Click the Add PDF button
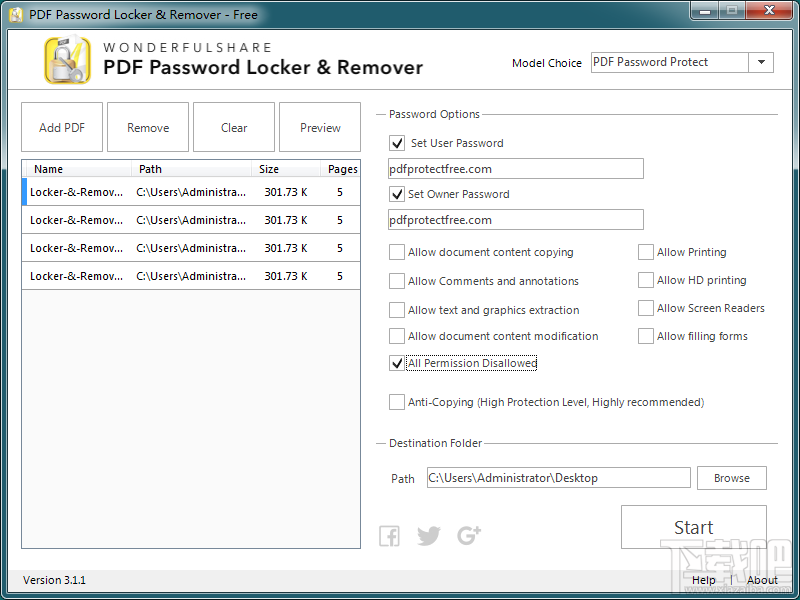Screen dimensions: 800x600 (62, 127)
